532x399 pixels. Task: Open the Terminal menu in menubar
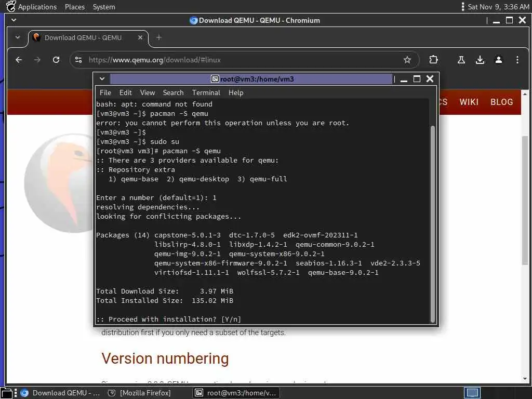pyautogui.click(x=206, y=92)
